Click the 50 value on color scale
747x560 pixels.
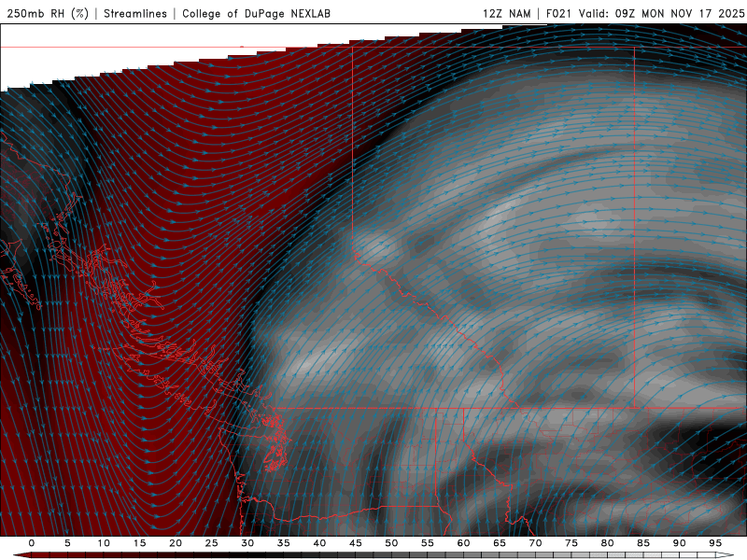point(391,543)
